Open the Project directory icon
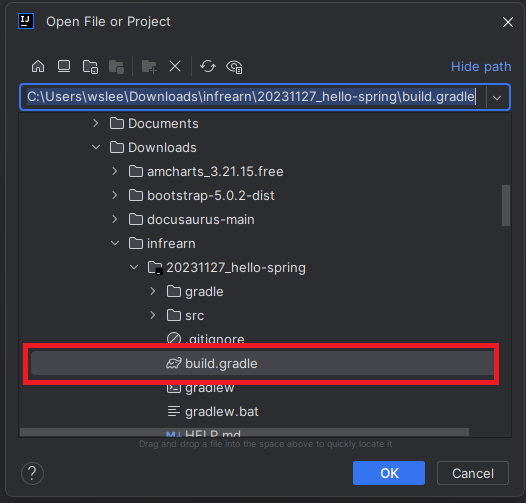Image resolution: width=526 pixels, height=503 pixels. click(x=90, y=66)
